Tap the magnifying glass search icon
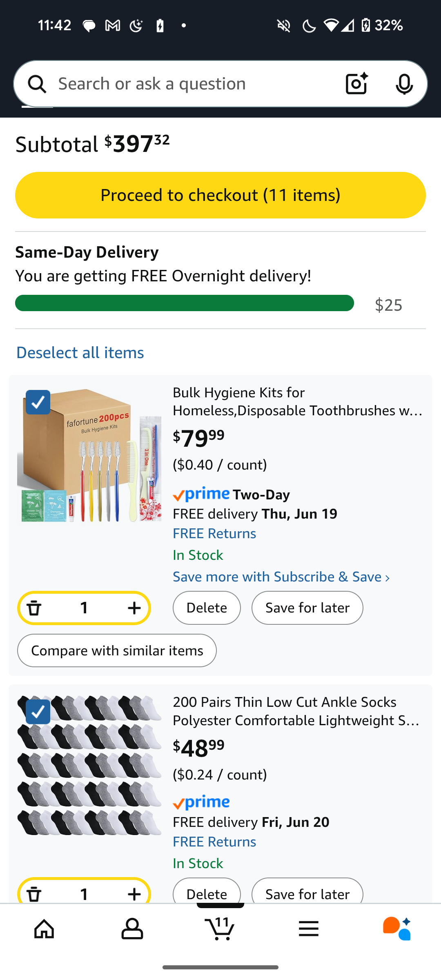Viewport: 441px width, 980px height. (x=37, y=84)
